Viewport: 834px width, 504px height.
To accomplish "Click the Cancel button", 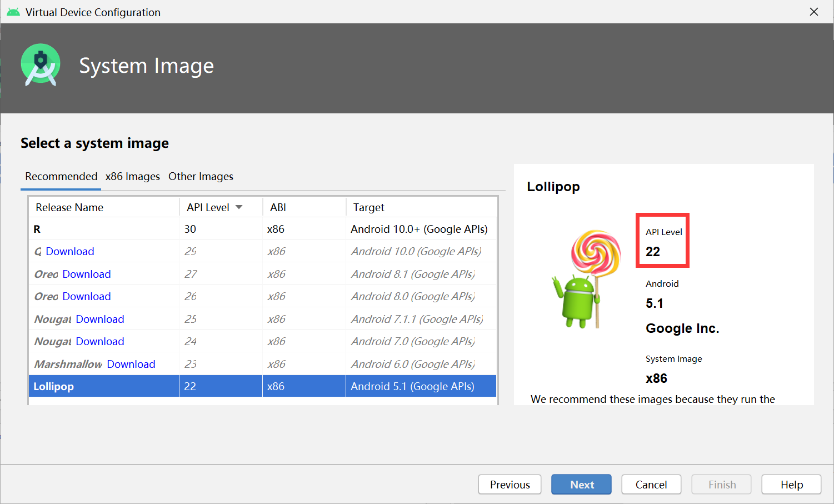I will tap(651, 484).
